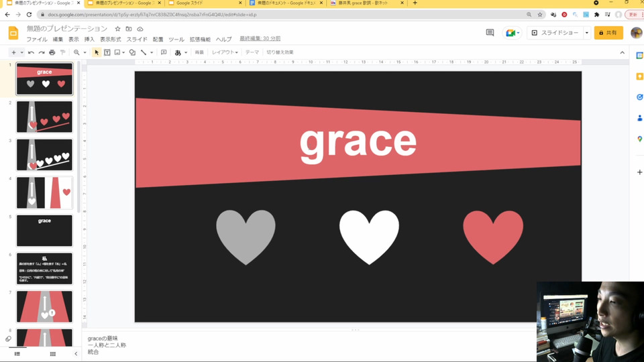Open Google Meet call button

[512, 33]
